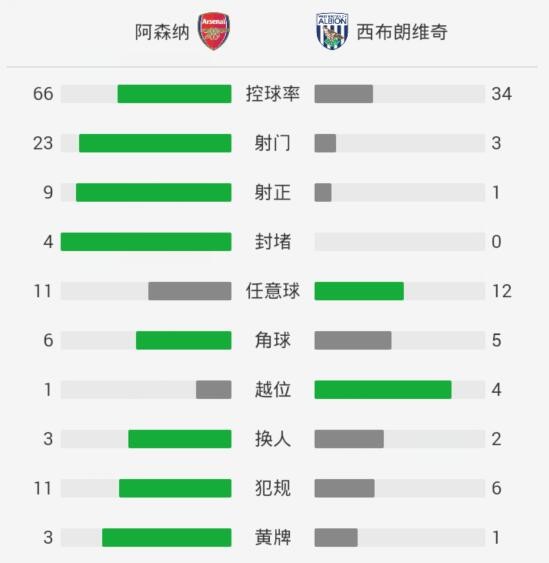This screenshot has width=549, height=563.
Task: Select the 射门 stat label
Action: (273, 143)
